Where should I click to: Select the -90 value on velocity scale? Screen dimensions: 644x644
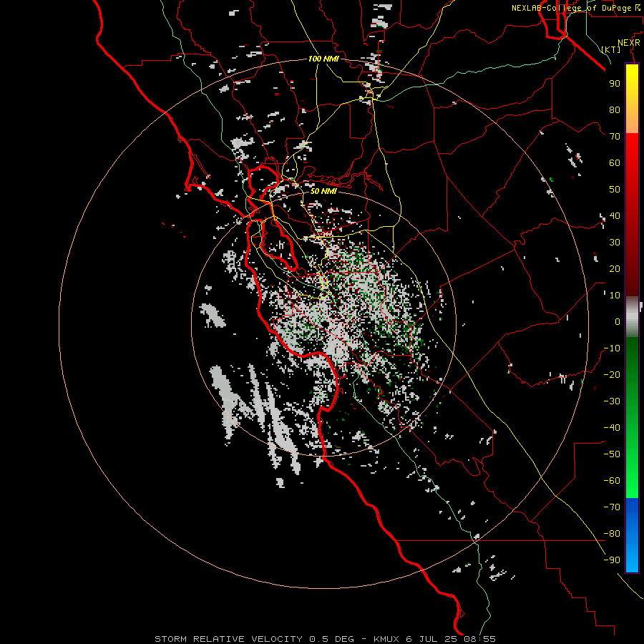tap(612, 560)
